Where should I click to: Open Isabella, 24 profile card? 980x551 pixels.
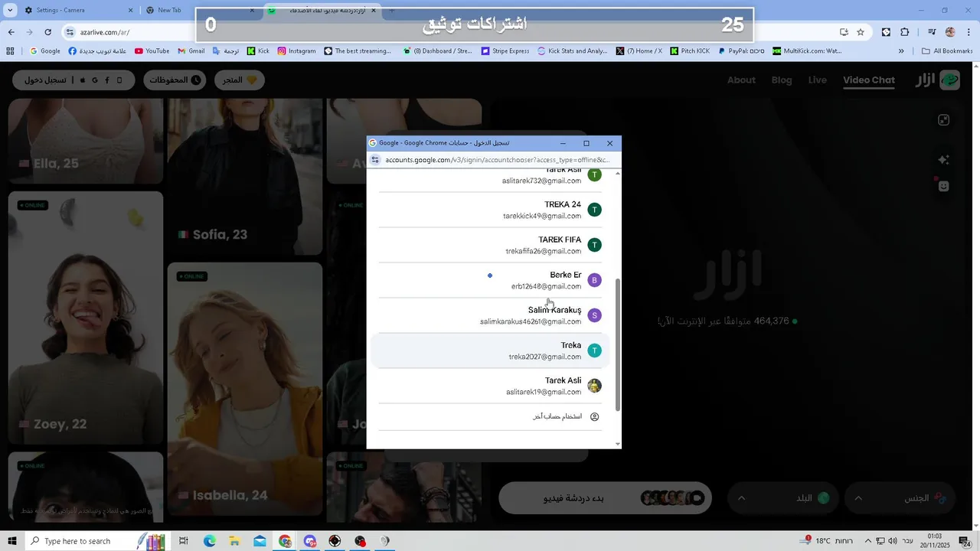click(x=245, y=389)
